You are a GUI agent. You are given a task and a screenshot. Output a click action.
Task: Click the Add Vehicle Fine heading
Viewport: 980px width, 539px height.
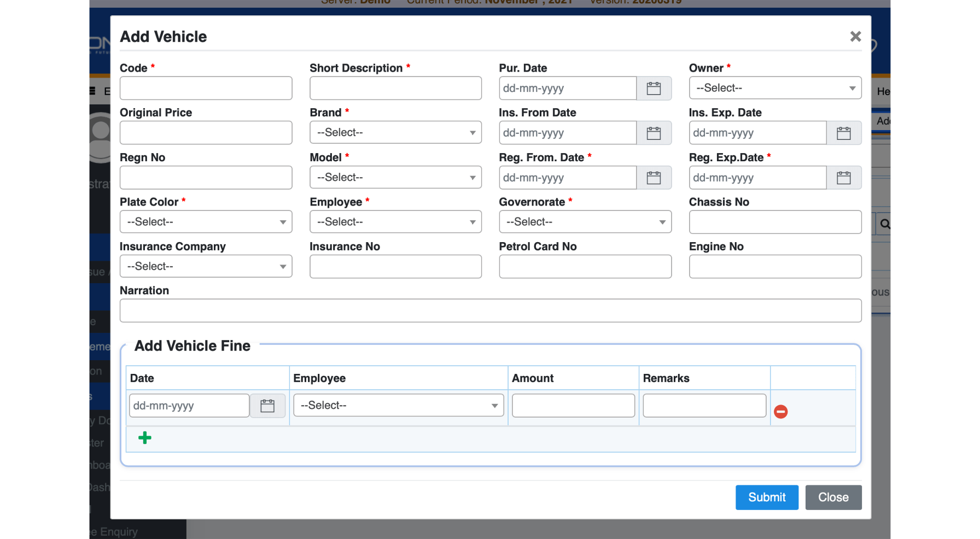(192, 346)
